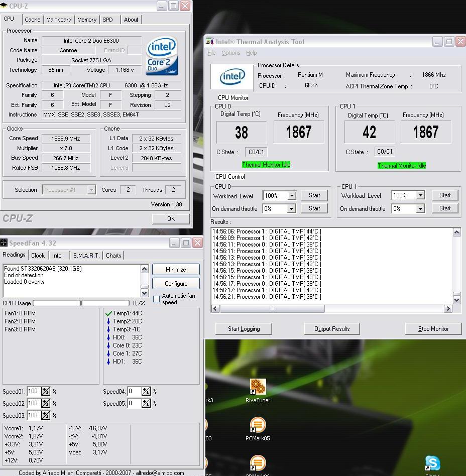Viewport: 466px width, 476px height.
Task: Click the Intel logo in Thermal Analysis Tool
Action: [x=232, y=76]
